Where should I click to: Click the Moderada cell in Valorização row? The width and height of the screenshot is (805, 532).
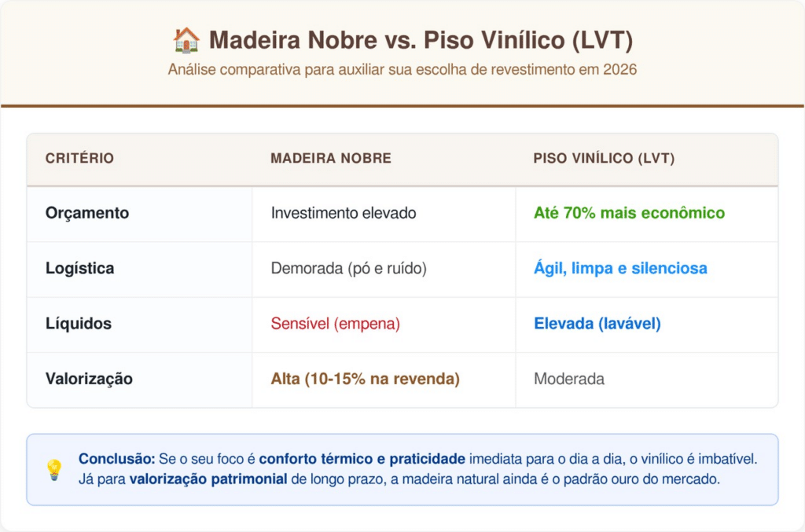569,379
